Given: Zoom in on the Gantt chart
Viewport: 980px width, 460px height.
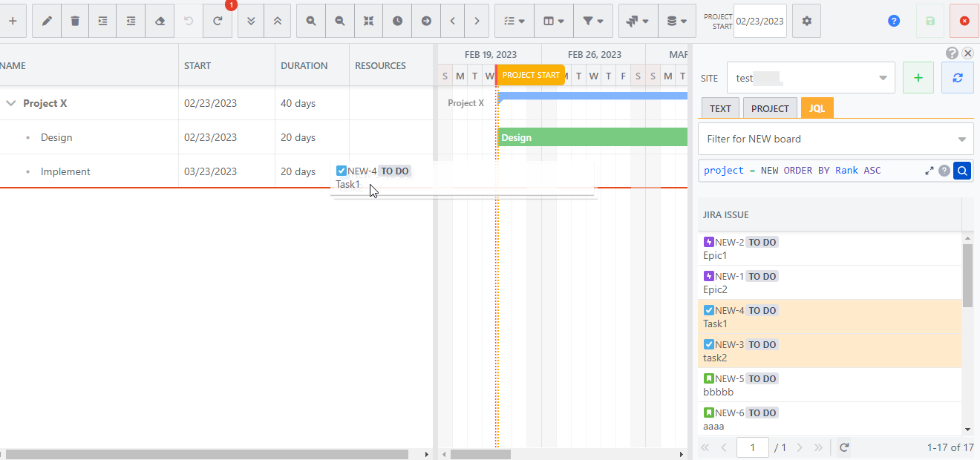Looking at the screenshot, I should click(x=311, y=22).
